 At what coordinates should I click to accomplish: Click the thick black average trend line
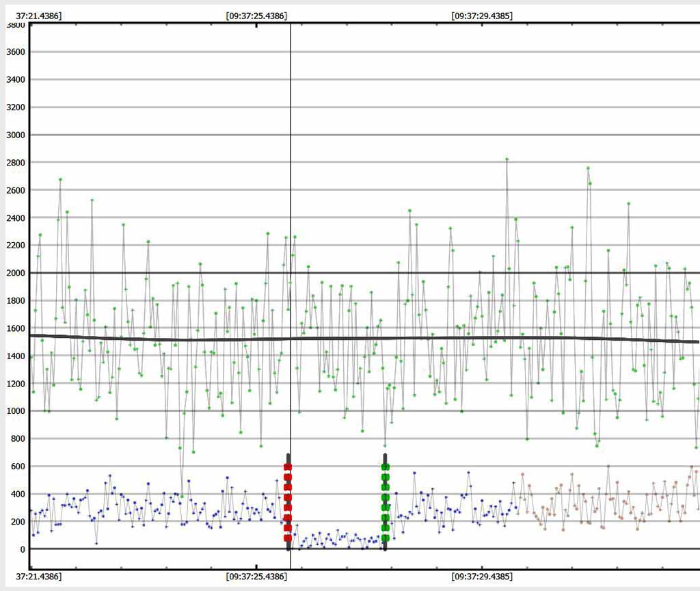[x=364, y=339]
